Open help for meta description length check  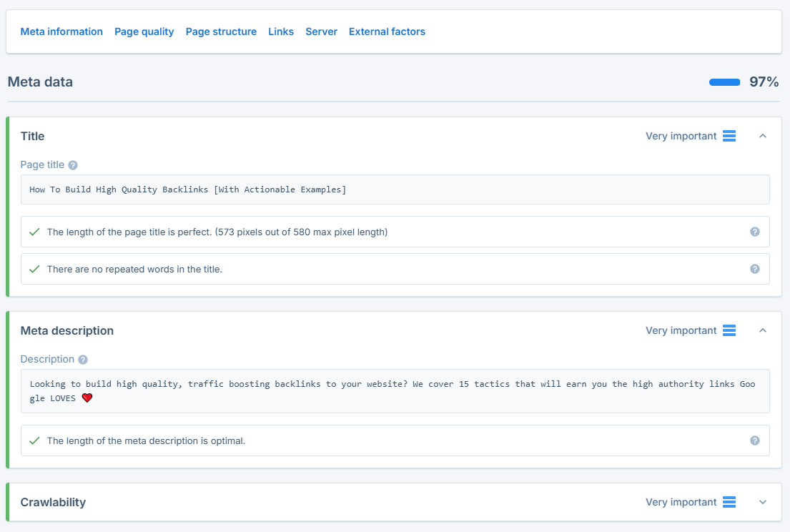tap(754, 440)
